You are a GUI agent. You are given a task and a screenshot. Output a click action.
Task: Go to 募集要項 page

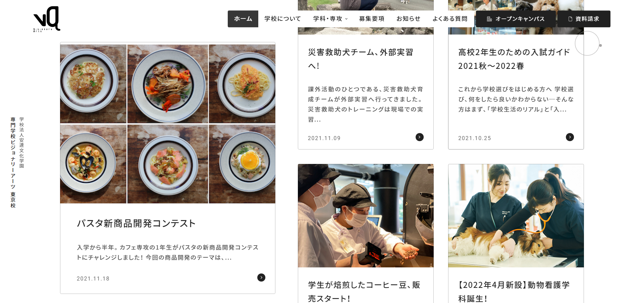pos(372,19)
